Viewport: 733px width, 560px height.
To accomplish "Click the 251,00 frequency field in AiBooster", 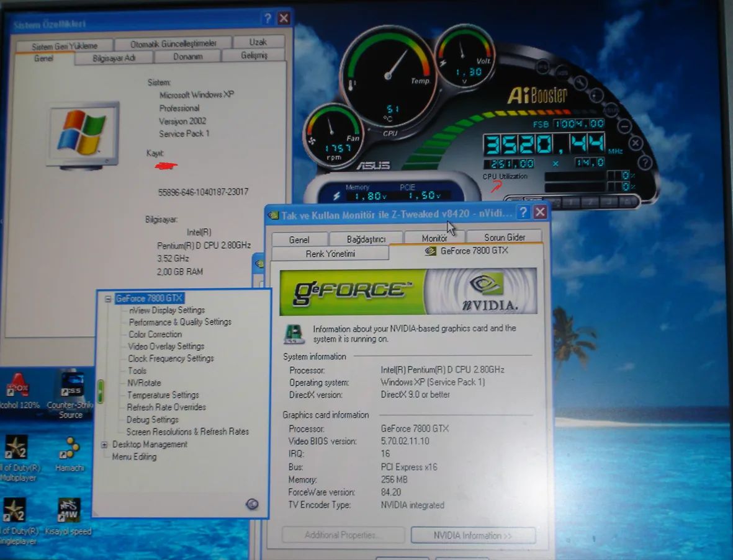I will pyautogui.click(x=509, y=164).
